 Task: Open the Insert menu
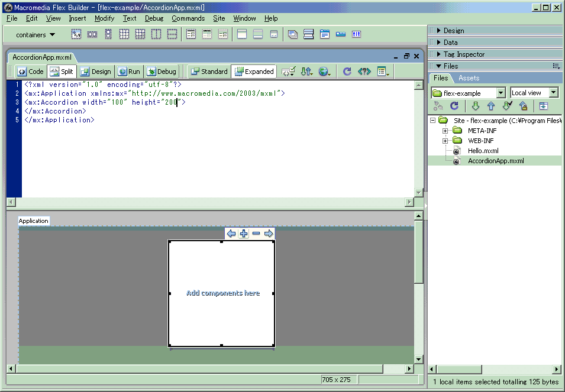pyautogui.click(x=78, y=18)
